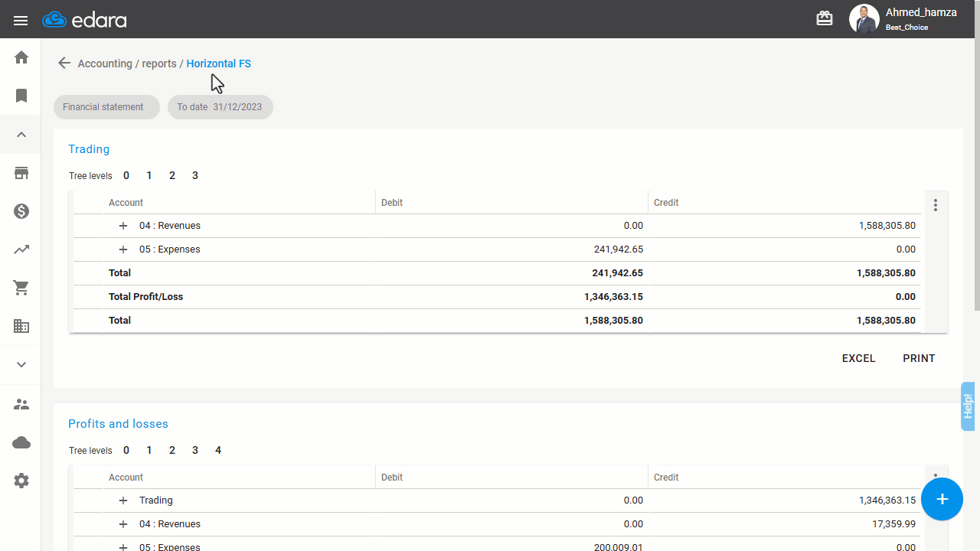Export the Trading table to EXCEL
Viewport: 980px width, 551px height.
858,358
